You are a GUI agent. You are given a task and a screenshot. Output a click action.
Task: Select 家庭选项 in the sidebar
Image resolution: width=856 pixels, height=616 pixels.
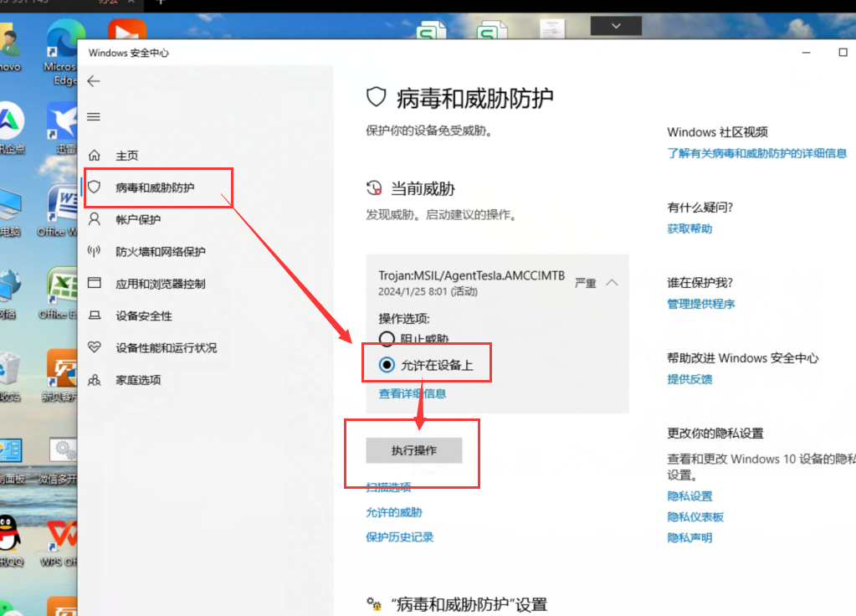(x=138, y=380)
